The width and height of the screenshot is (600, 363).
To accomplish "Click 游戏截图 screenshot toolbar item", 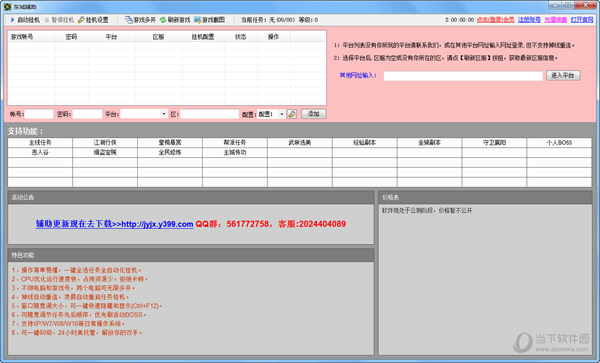I will point(209,20).
